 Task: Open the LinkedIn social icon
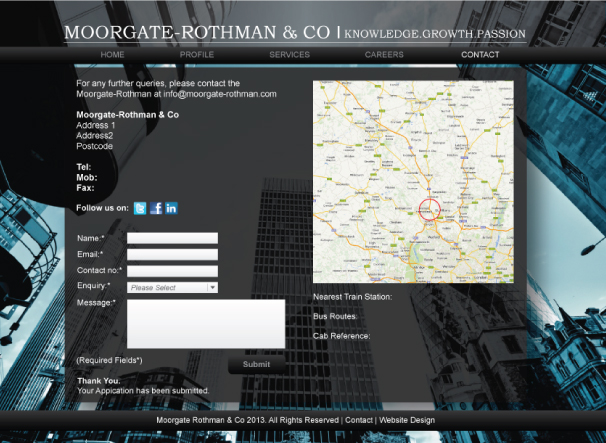[171, 208]
